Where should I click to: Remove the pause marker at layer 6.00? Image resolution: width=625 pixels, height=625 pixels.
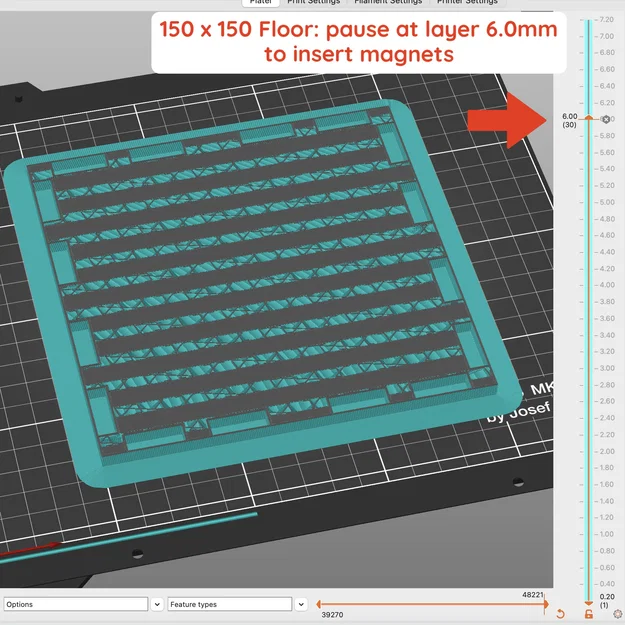[606, 119]
